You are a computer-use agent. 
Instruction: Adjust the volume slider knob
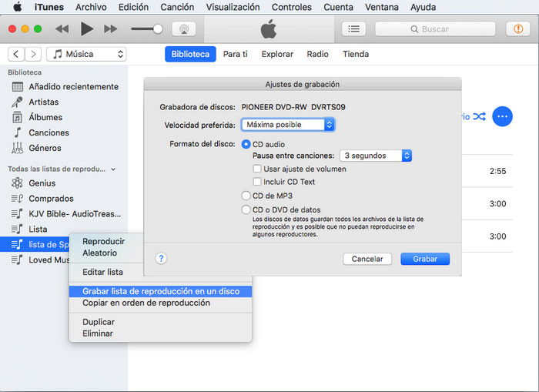tap(158, 29)
